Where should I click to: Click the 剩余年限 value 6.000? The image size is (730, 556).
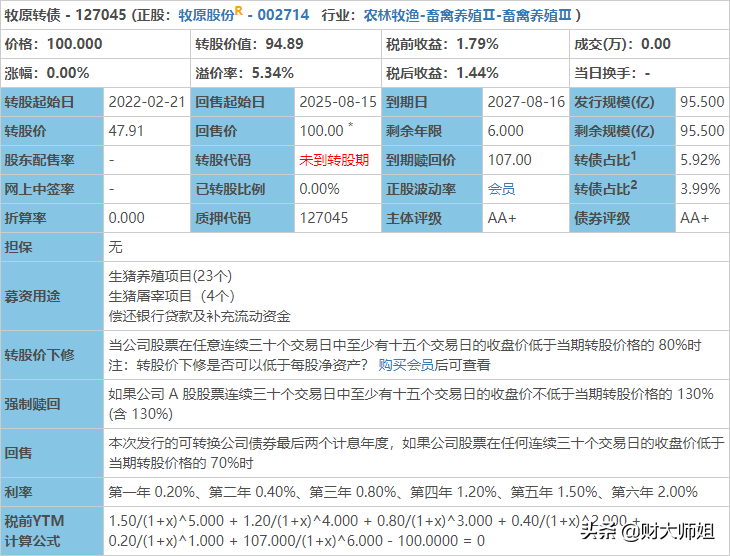(505, 131)
